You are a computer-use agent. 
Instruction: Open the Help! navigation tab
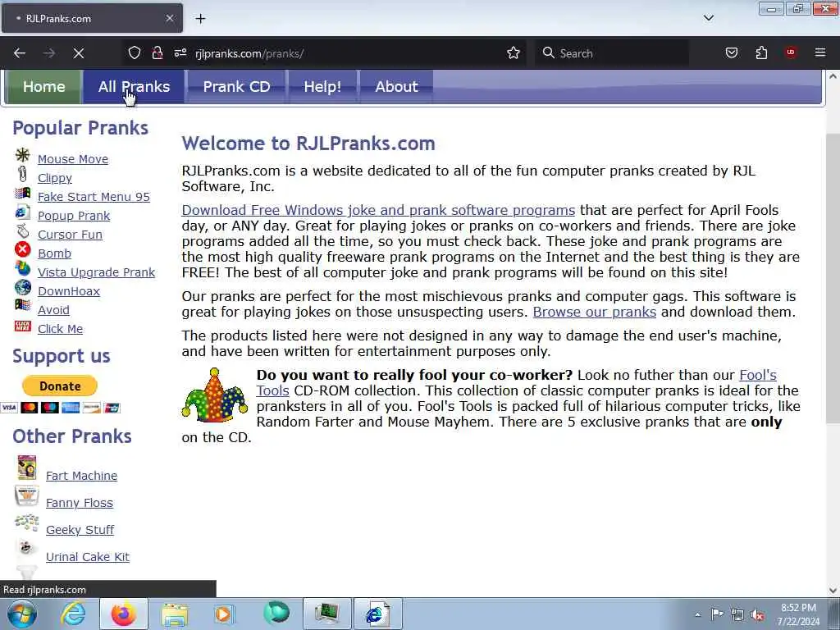322,87
